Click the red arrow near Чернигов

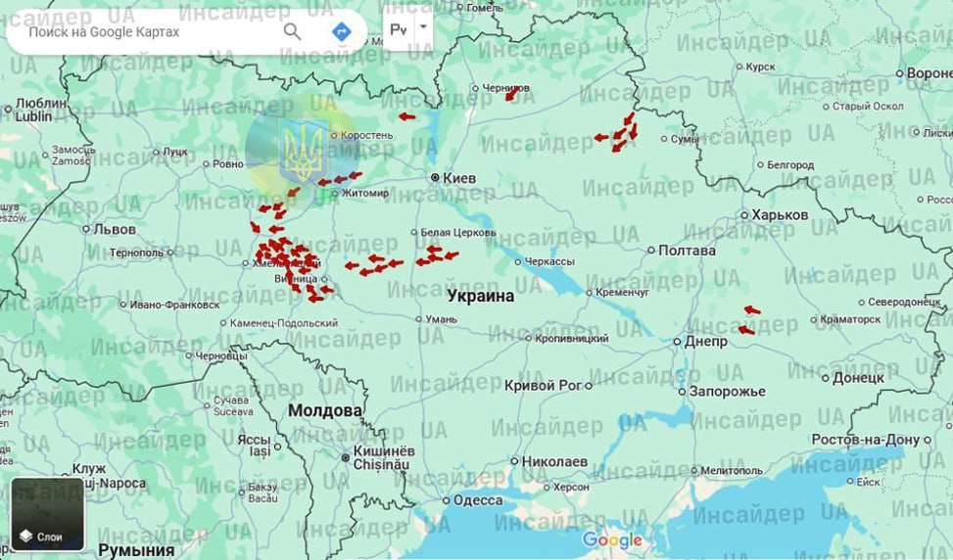tap(511, 94)
